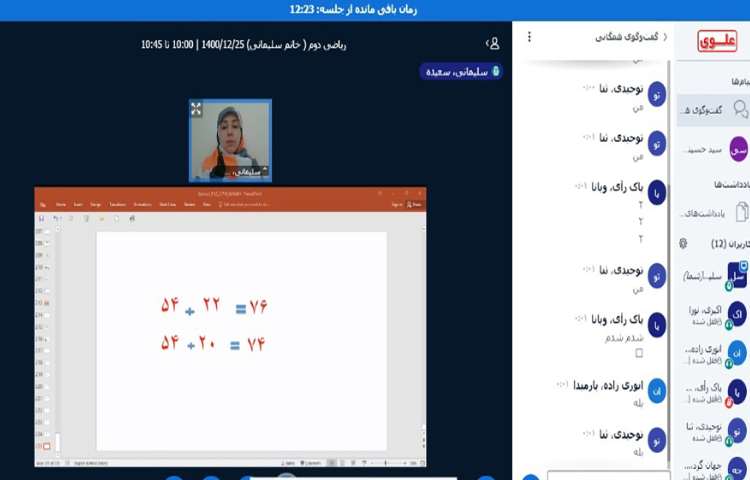Click the Undo icon in PowerPoint quick access
The width and height of the screenshot is (750, 480).
pos(56,218)
